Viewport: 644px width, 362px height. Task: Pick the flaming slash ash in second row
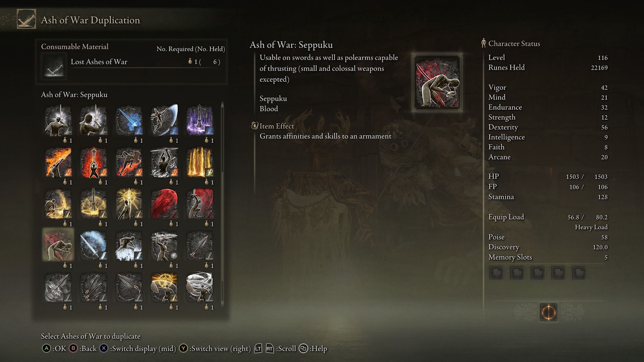58,162
